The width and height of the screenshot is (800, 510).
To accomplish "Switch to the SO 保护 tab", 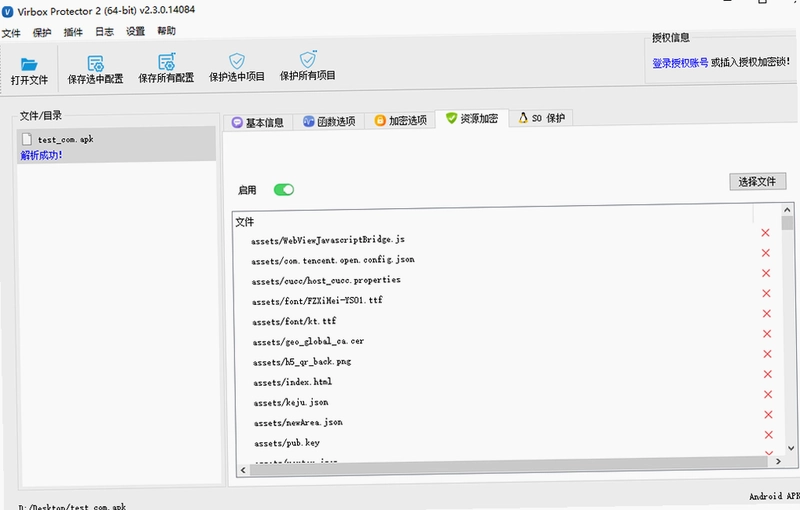I will tap(541, 118).
